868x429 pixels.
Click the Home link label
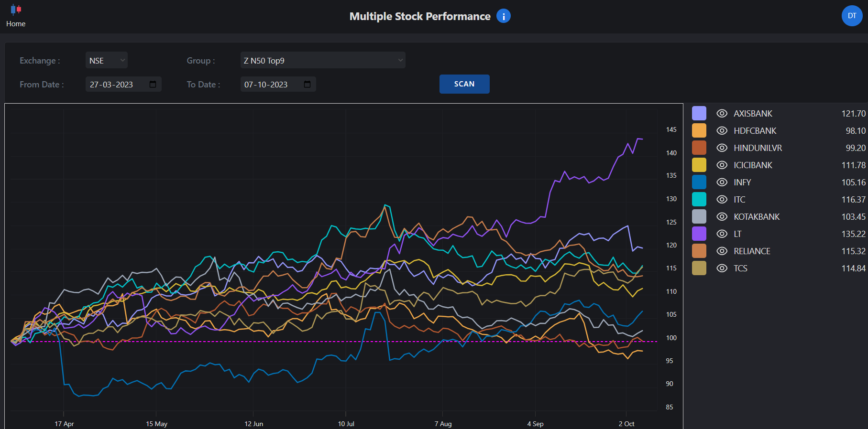(x=16, y=24)
